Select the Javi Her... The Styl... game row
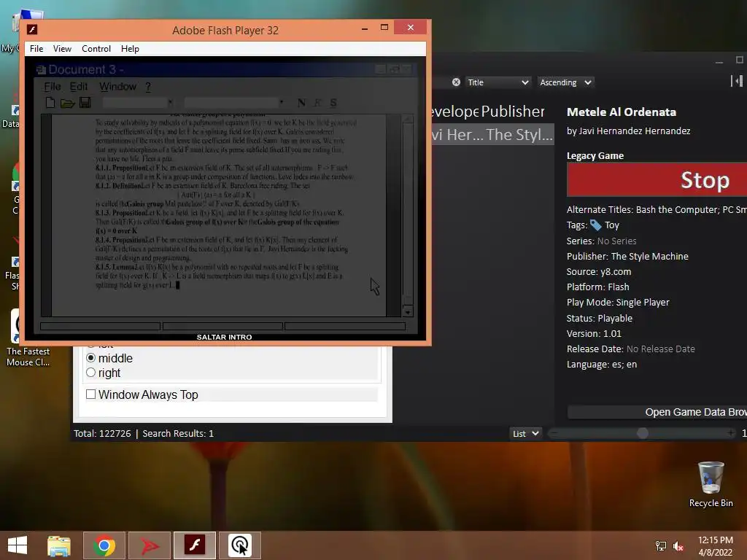This screenshot has height=560, width=747. pyautogui.click(x=492, y=135)
